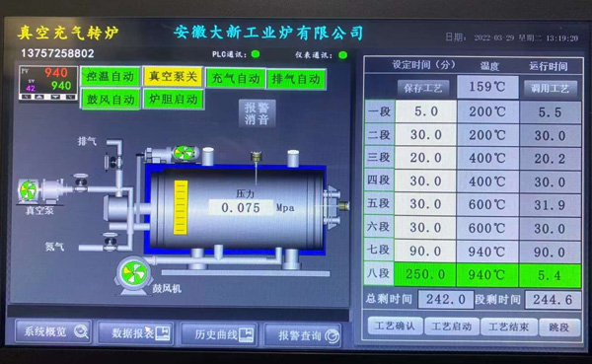592x364 pixels.
Task: Toggle the 排气自动 exhaust mode
Action: [296, 79]
